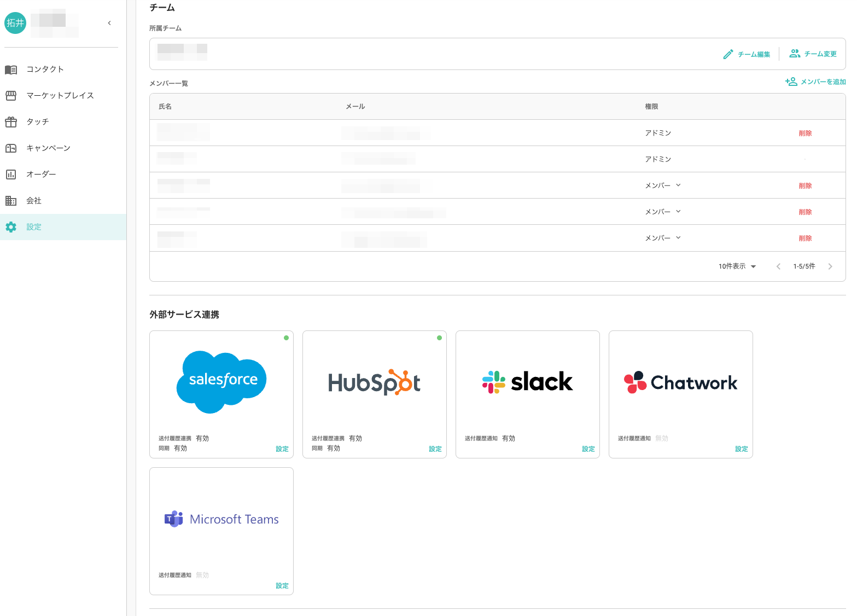Click the 設定 gear icon

pos(11,227)
